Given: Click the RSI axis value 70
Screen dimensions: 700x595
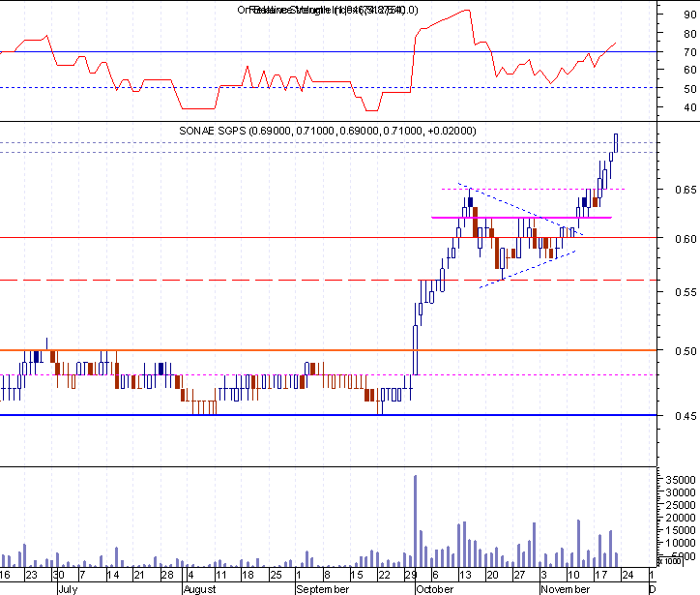Looking at the screenshot, I should pos(690,52).
